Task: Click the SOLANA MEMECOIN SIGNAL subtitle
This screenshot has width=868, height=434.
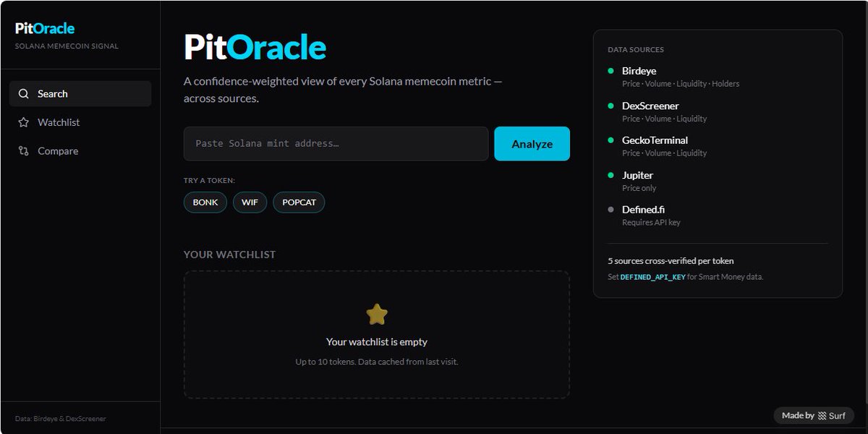Action: 67,46
